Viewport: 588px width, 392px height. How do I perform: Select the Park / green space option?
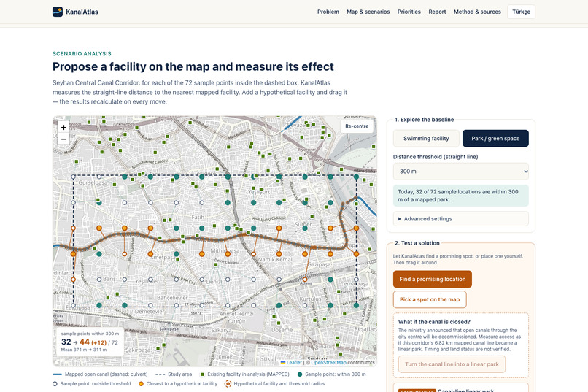(495, 139)
